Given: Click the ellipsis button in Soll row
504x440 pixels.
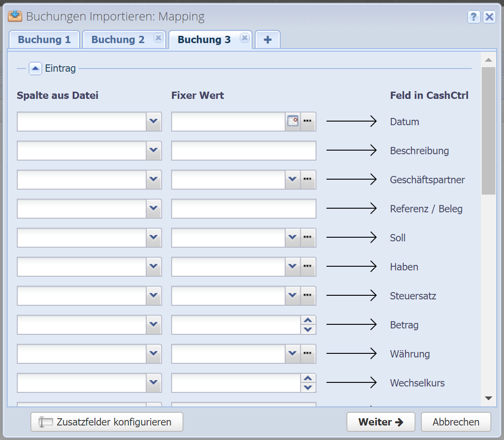Looking at the screenshot, I should click(308, 238).
